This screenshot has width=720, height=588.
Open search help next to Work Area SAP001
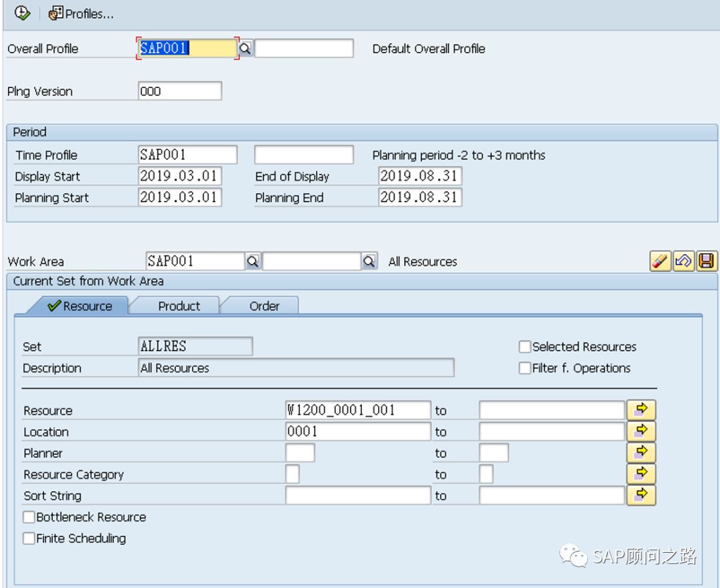[x=253, y=261]
